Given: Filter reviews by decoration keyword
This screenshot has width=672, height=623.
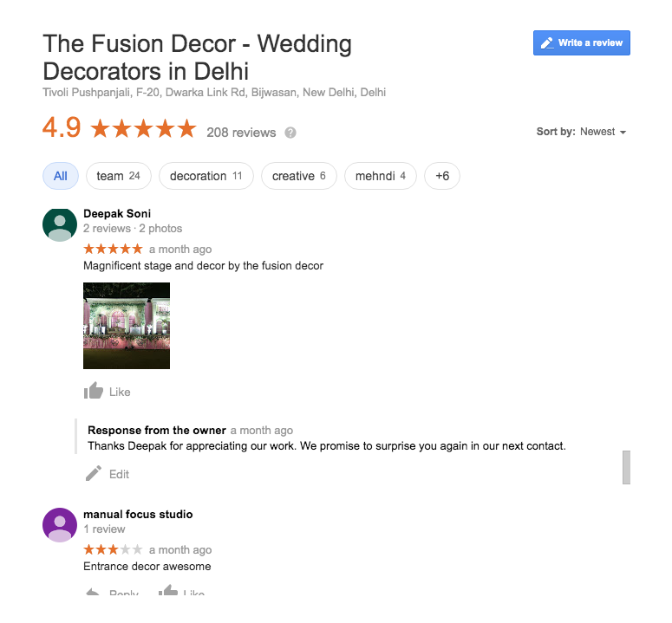Looking at the screenshot, I should pos(206,176).
